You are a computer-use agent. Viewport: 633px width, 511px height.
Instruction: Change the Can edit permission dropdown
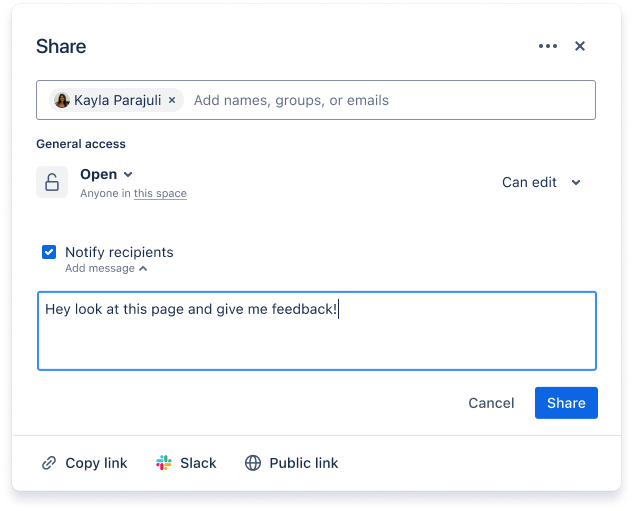click(541, 182)
